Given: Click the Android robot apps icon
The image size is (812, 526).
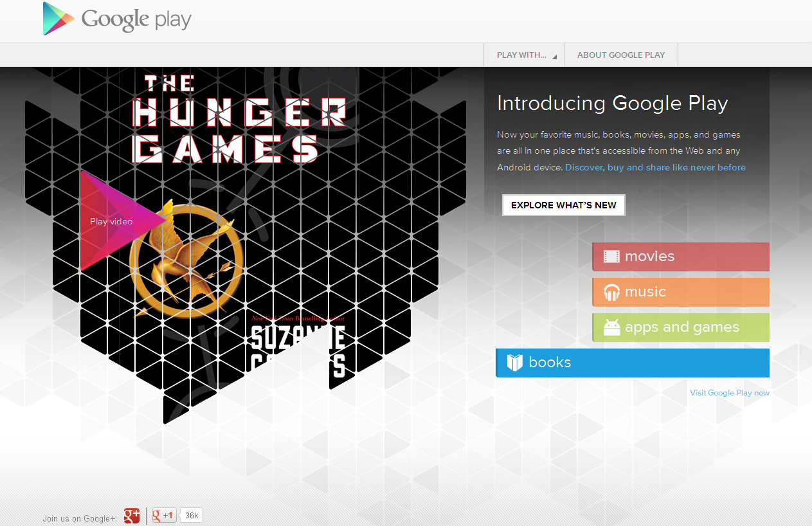Looking at the screenshot, I should point(611,327).
